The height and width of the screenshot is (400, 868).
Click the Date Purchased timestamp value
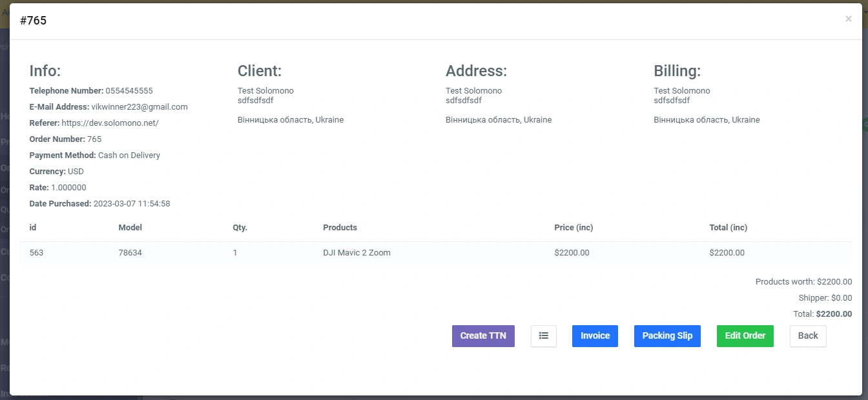132,203
